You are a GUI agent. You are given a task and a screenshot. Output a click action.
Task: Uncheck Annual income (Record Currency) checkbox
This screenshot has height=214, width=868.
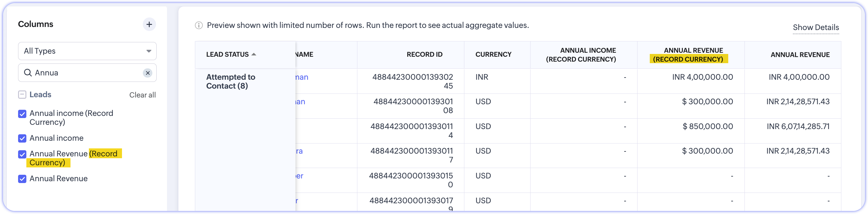22,114
